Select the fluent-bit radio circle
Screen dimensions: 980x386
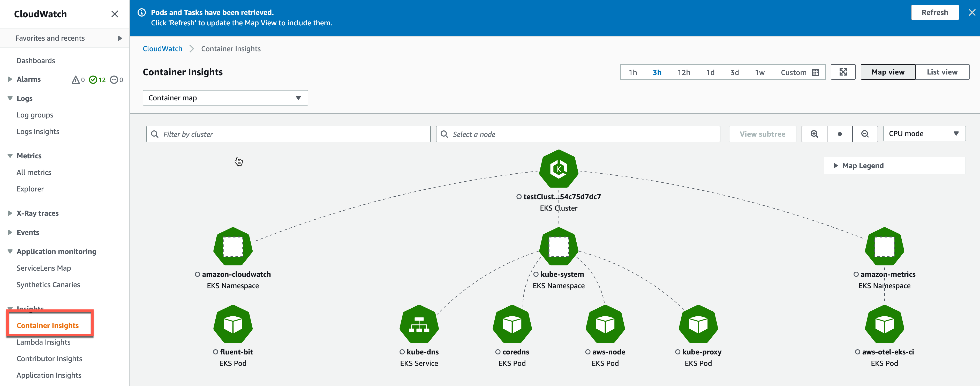point(215,352)
